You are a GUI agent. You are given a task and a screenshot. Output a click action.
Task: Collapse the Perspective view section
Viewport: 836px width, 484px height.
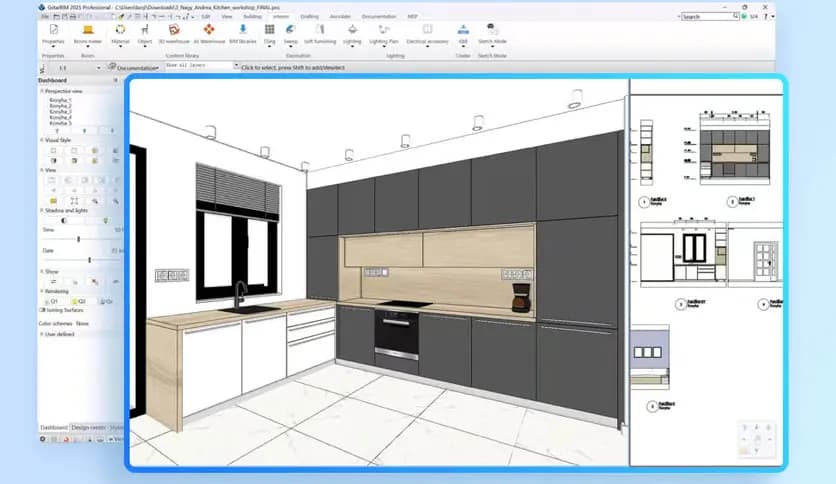(42, 91)
